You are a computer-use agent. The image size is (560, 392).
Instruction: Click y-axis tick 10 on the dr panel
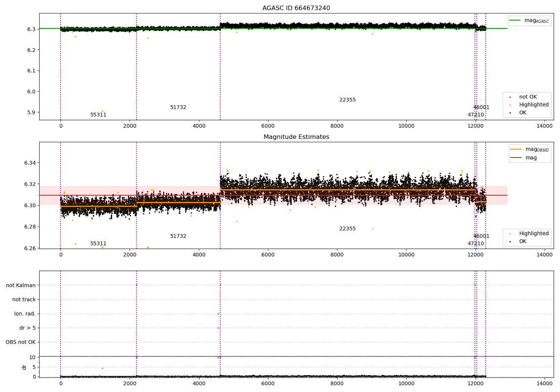point(32,358)
